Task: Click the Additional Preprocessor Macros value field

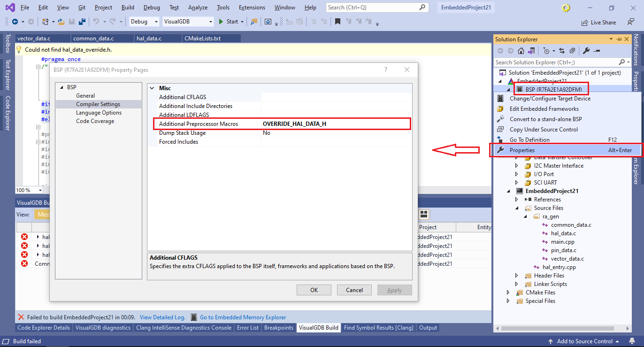Action: pyautogui.click(x=336, y=124)
